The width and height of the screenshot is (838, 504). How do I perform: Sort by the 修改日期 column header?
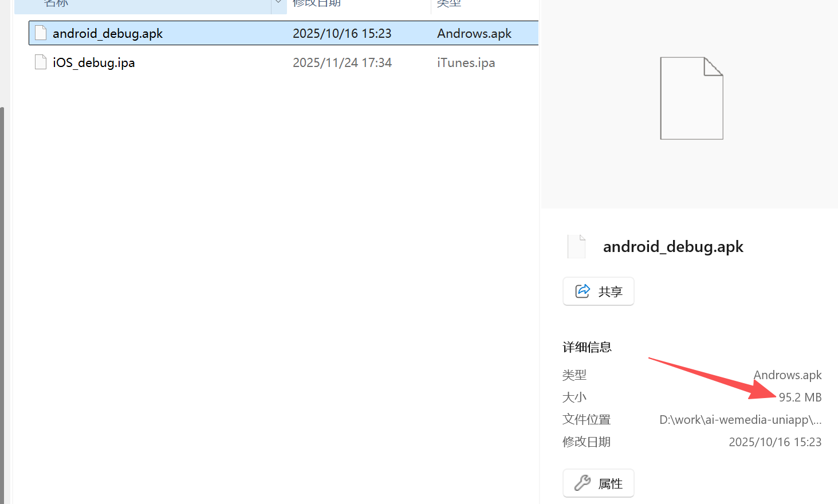pyautogui.click(x=317, y=3)
